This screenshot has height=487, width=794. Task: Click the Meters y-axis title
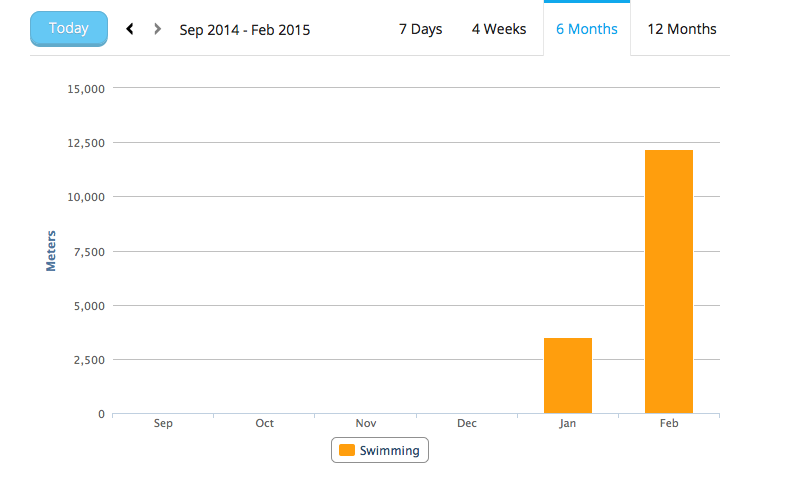51,251
